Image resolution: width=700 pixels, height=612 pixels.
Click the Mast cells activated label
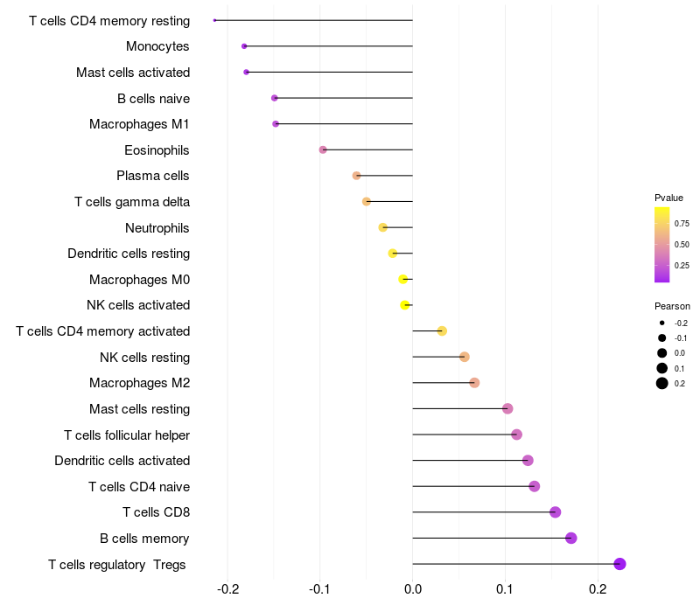[133, 73]
